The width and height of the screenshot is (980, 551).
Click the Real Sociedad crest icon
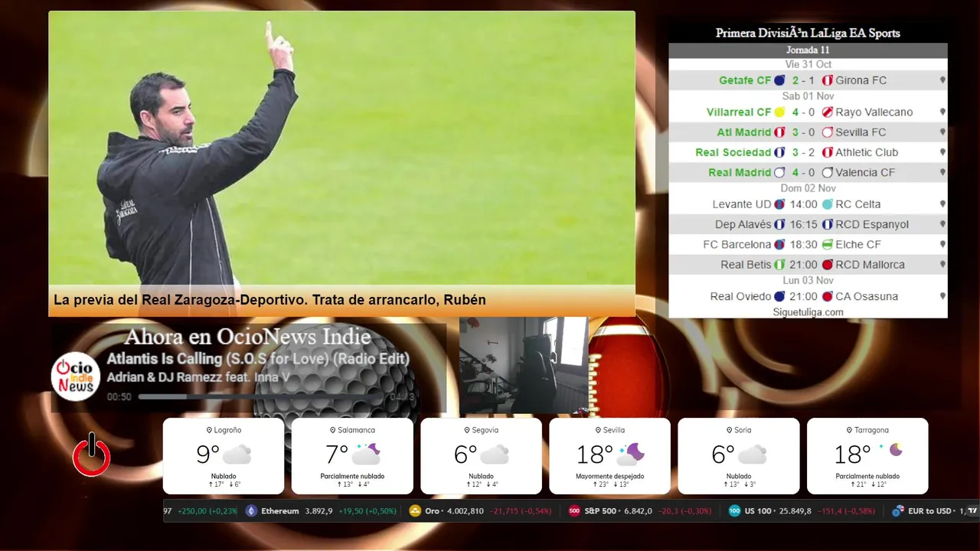(x=779, y=152)
